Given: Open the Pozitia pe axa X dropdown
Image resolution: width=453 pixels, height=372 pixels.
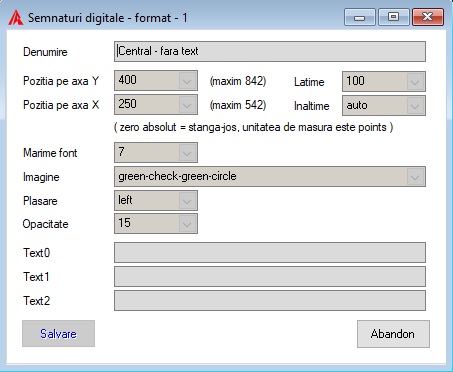Looking at the screenshot, I should 187,104.
